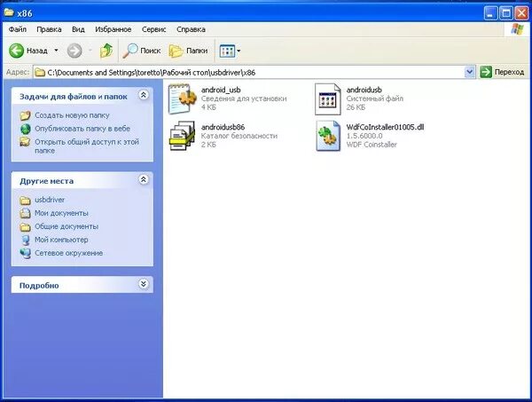532x402 pixels.
Task: Open the Вид menu
Action: [x=78, y=29]
